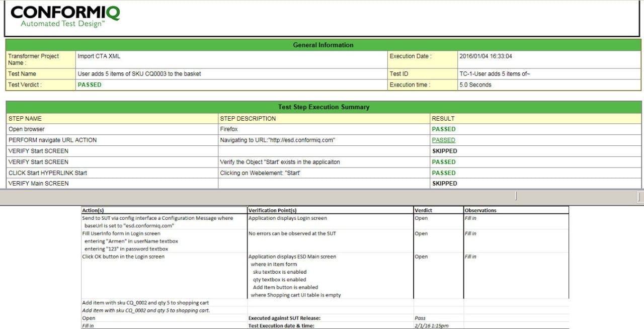Select the 'Executed against SUT Release' cell
Viewport: 644px width, 329px height.
(287, 318)
